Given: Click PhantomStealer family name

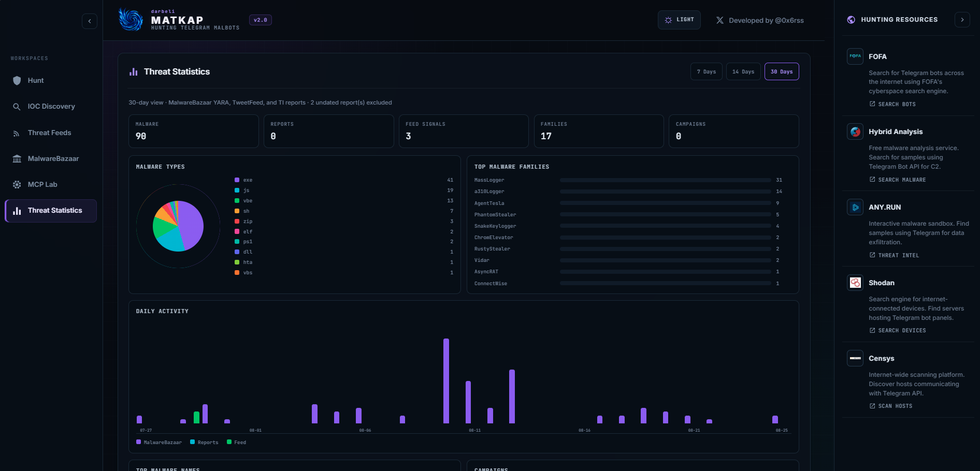Looking at the screenshot, I should 495,215.
